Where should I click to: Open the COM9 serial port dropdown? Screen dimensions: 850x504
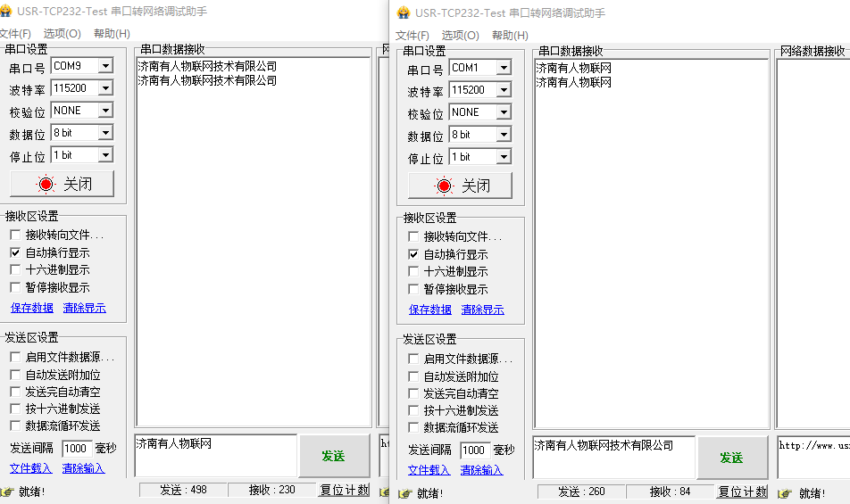click(105, 66)
